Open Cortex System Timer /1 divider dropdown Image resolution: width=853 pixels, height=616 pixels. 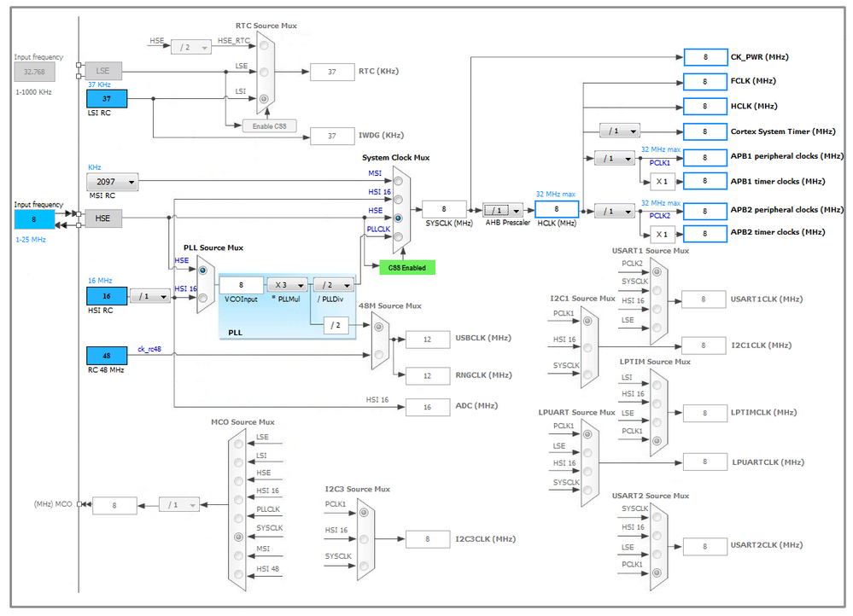click(x=620, y=131)
